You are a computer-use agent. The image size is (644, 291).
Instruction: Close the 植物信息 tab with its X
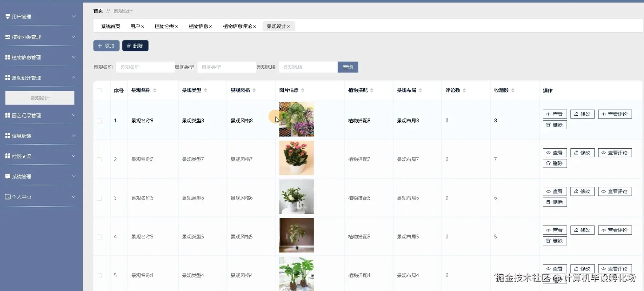(x=211, y=26)
